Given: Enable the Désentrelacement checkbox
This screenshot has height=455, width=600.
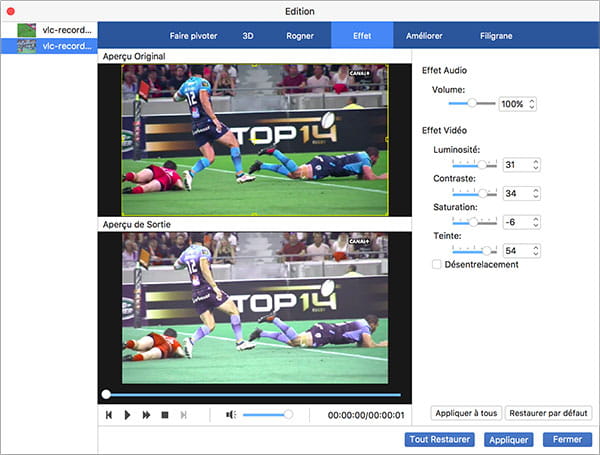Looking at the screenshot, I should point(436,264).
